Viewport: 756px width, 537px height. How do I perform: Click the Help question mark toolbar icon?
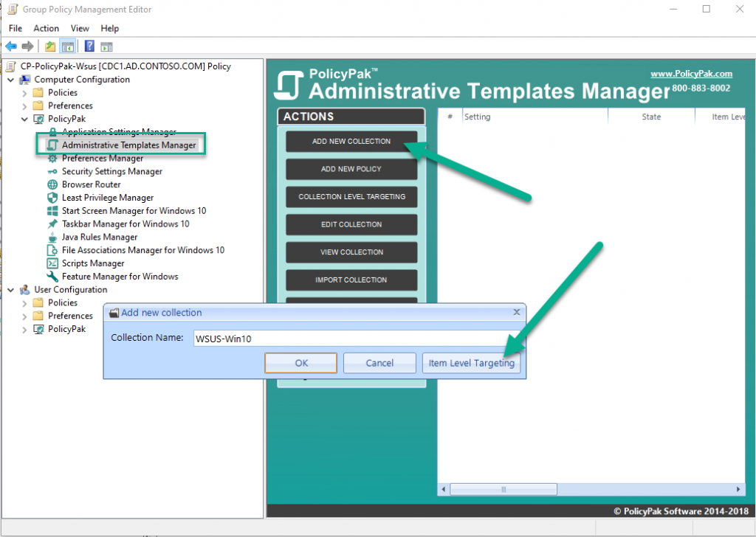89,46
